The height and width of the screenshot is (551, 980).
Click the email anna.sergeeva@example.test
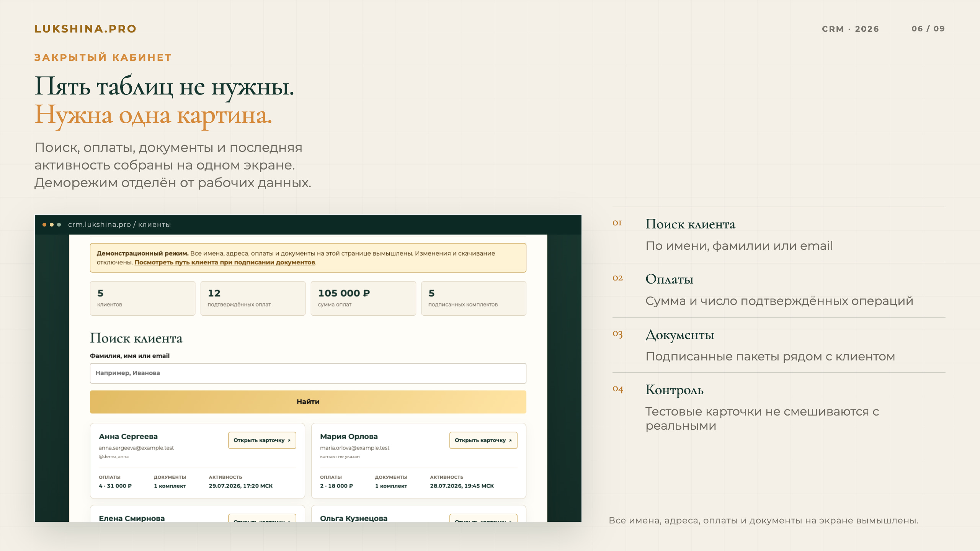136,448
